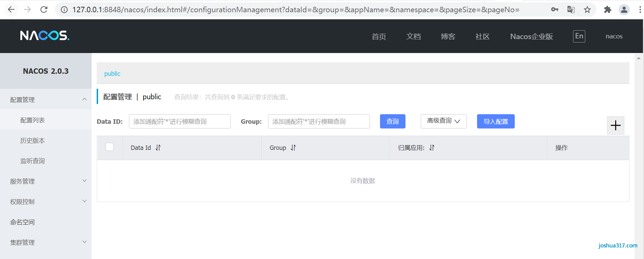Go to 首页 in top navigation
The image size is (644, 259).
379,36
